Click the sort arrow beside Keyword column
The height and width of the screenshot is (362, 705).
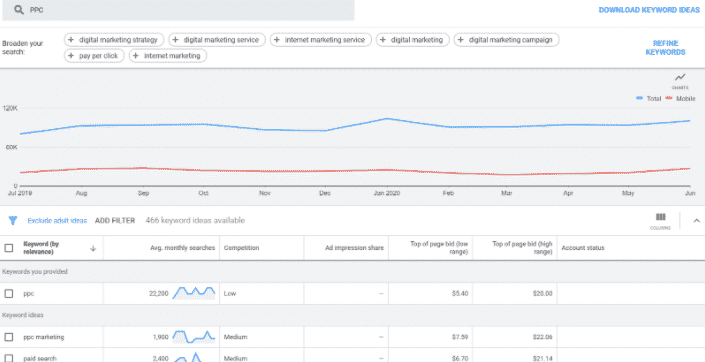[93, 248]
